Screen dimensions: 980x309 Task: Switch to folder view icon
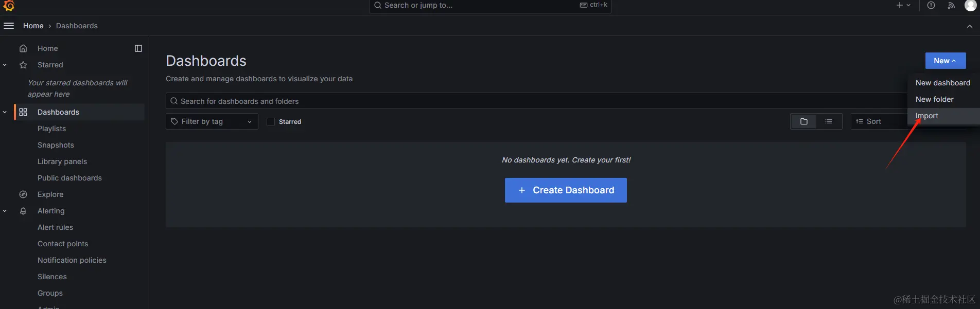804,121
